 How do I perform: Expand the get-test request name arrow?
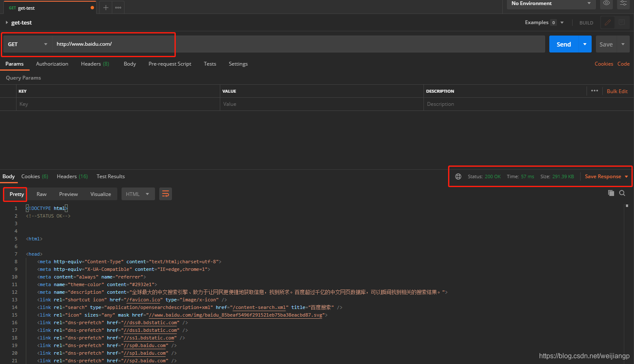(7, 22)
